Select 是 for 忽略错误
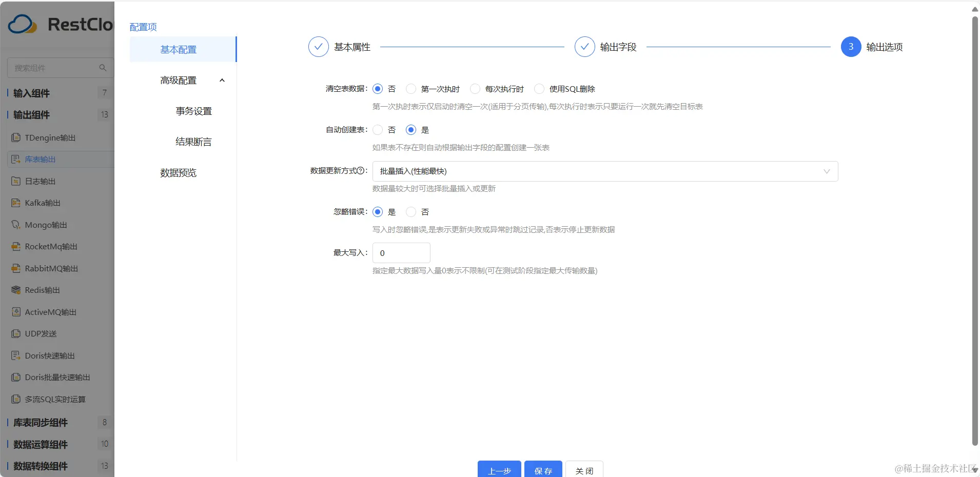The width and height of the screenshot is (980, 477). click(x=378, y=212)
